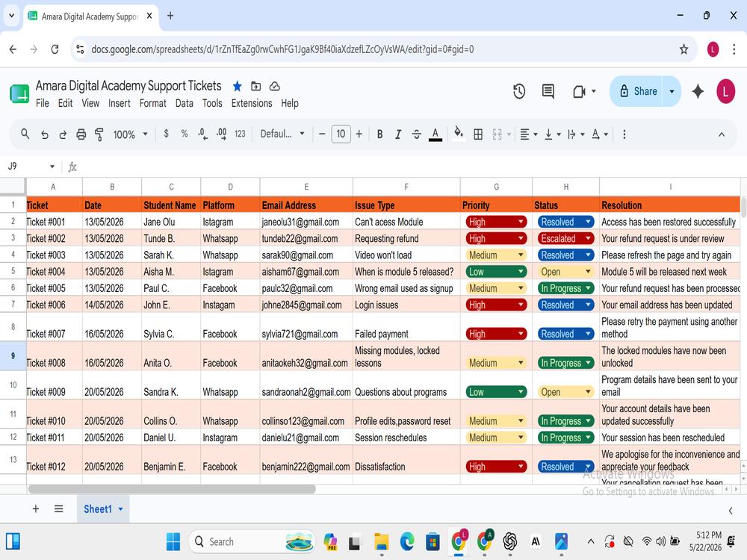Open the Data menu
This screenshot has width=747, height=560.
[185, 103]
